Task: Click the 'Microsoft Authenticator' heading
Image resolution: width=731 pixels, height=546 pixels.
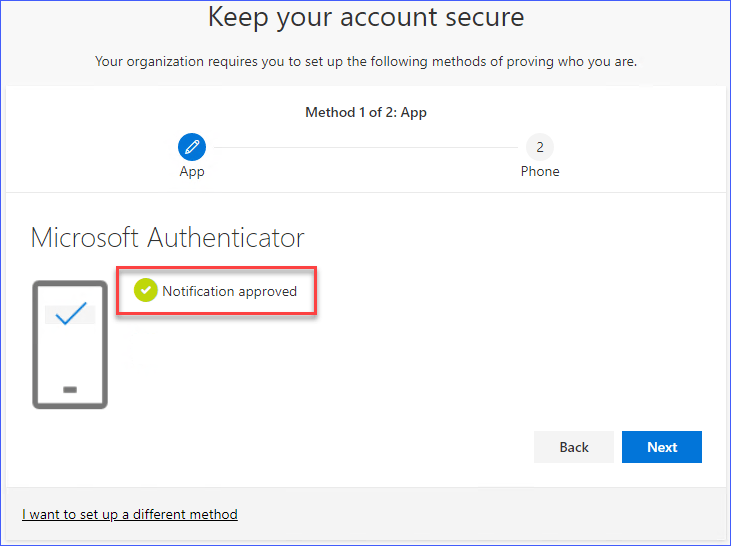Action: [168, 237]
